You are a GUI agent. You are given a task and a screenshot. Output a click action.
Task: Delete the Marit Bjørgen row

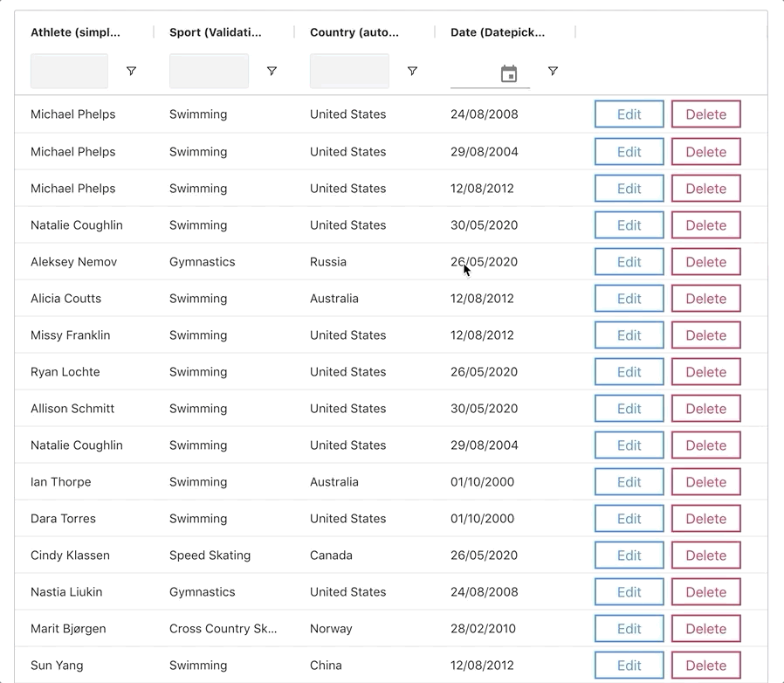click(x=706, y=629)
